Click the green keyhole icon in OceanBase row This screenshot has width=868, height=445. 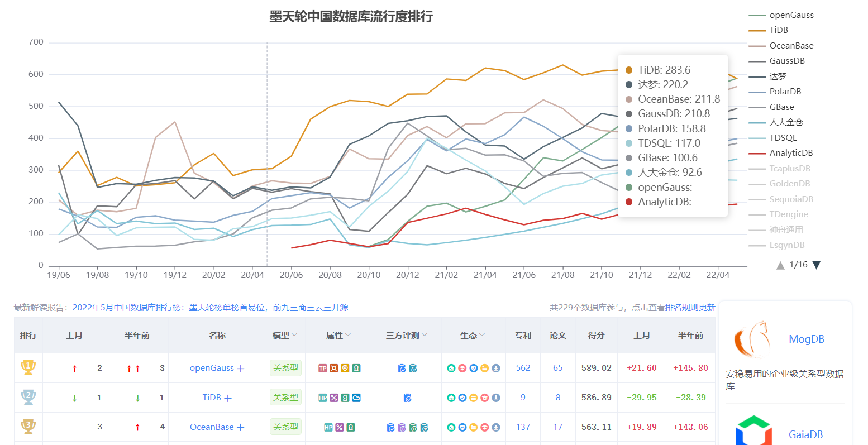click(x=351, y=427)
